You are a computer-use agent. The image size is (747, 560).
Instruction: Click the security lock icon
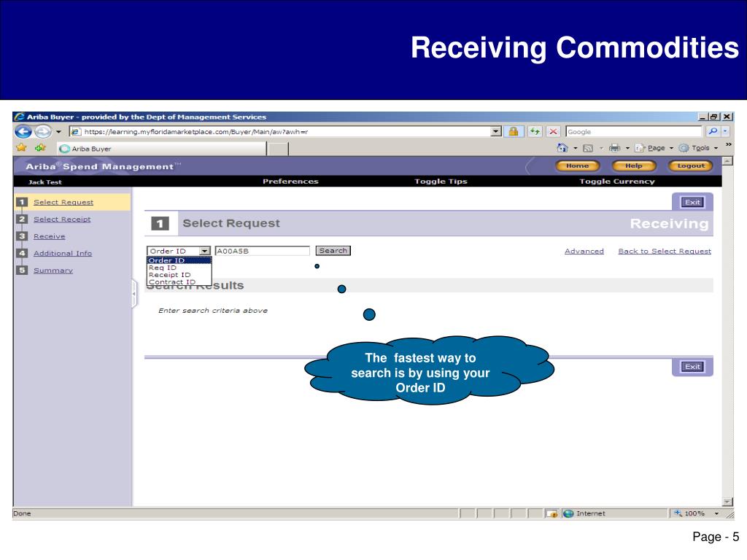513,131
